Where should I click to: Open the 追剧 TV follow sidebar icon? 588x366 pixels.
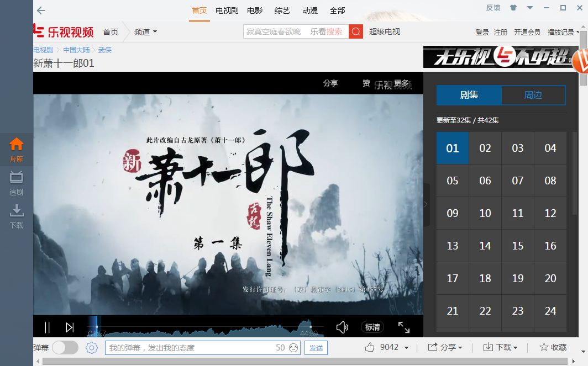point(16,183)
